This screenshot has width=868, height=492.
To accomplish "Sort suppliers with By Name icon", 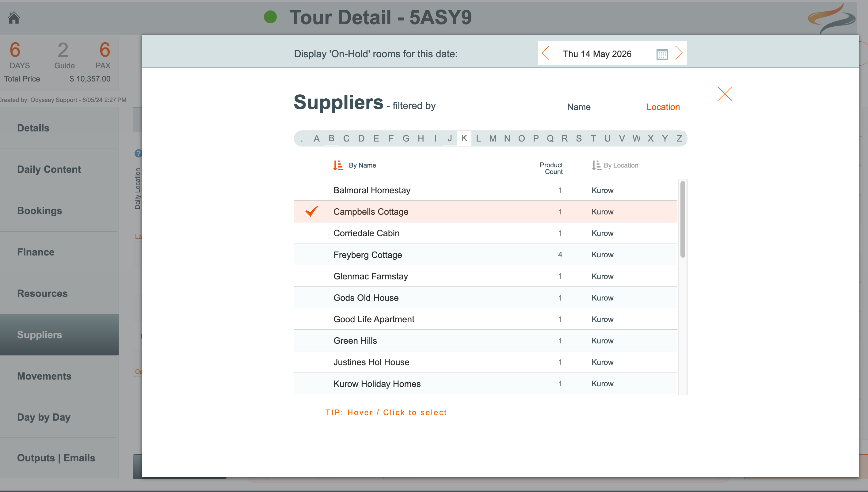I will coord(338,165).
